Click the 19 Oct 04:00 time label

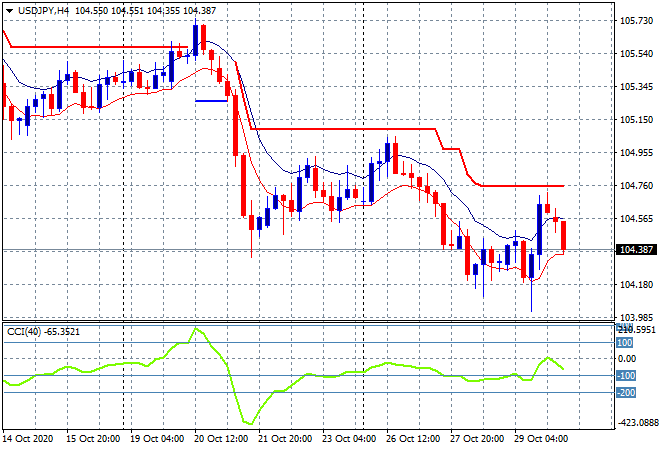(x=157, y=439)
